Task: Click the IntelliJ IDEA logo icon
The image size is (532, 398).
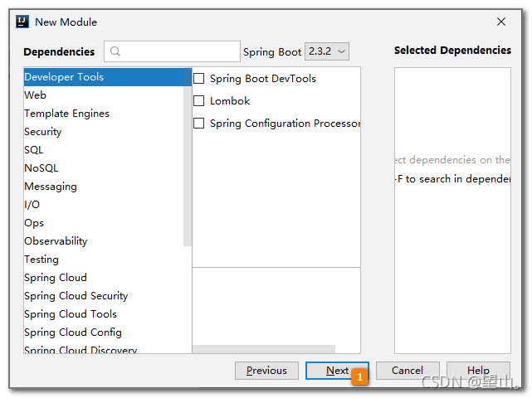Action: pos(22,22)
